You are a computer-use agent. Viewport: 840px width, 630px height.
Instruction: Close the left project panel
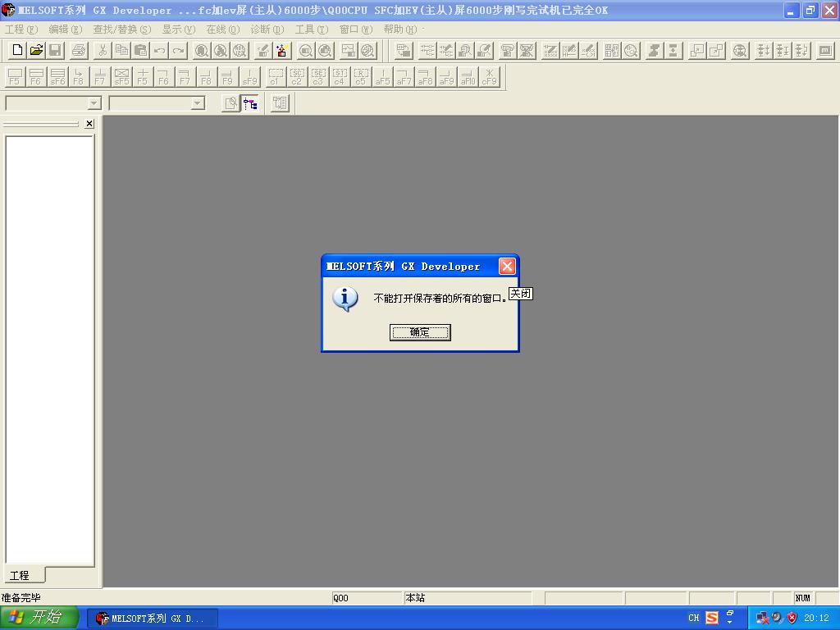[x=89, y=124]
